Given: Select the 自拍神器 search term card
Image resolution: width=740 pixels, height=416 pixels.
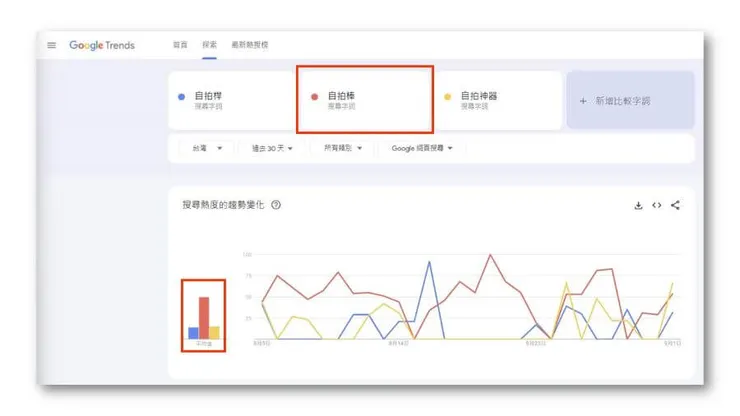Looking at the screenshot, I should [x=498, y=100].
